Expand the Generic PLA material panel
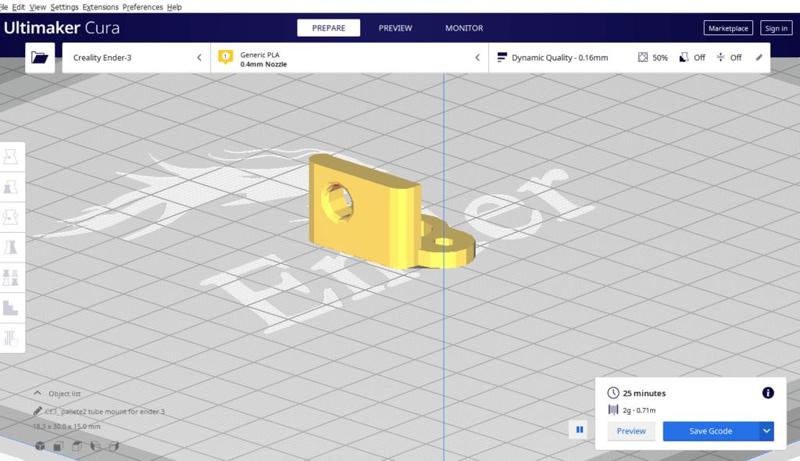Screen dimensions: 800x461 click(x=349, y=58)
